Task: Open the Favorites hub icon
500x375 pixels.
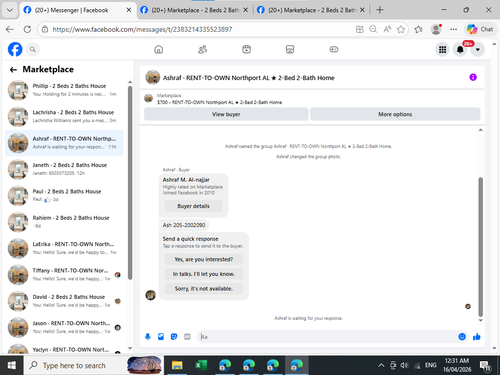Action: tap(418, 29)
